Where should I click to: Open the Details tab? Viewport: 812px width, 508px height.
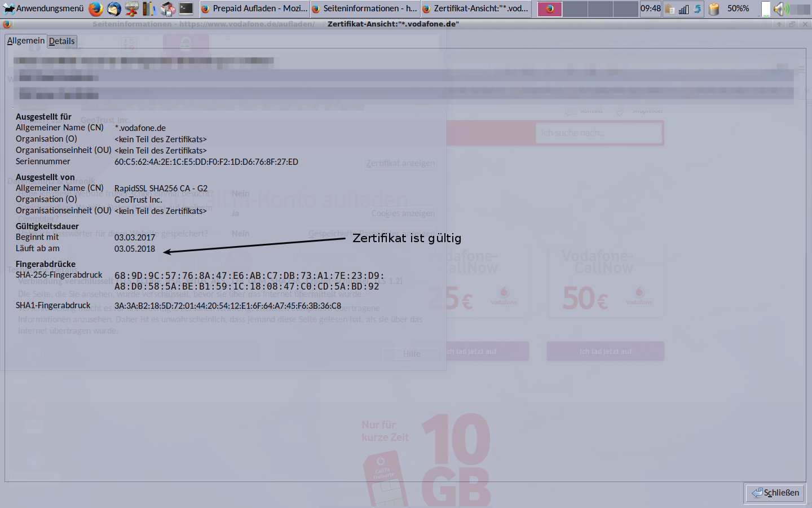click(x=62, y=41)
